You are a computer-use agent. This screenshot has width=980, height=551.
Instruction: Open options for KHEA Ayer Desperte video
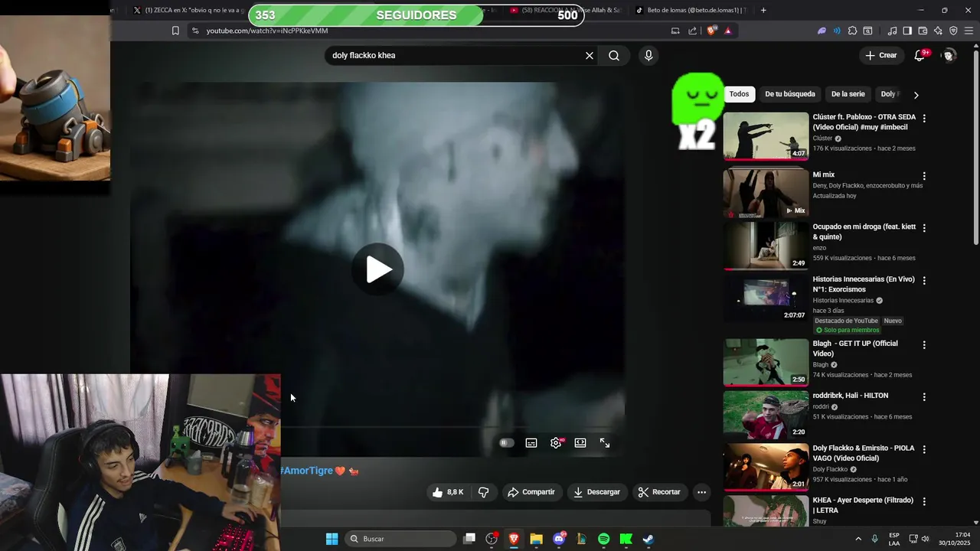click(924, 501)
